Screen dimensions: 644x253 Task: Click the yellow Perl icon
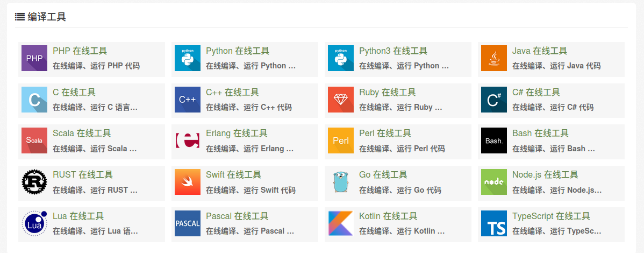341,140
